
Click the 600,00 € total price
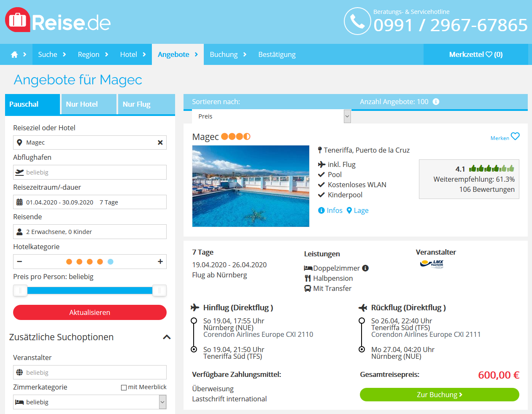pos(499,375)
